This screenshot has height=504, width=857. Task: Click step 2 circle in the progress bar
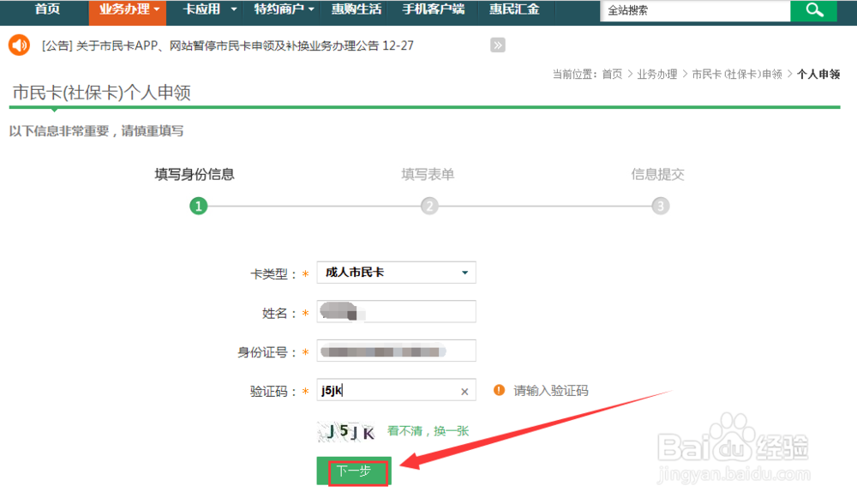tap(429, 206)
